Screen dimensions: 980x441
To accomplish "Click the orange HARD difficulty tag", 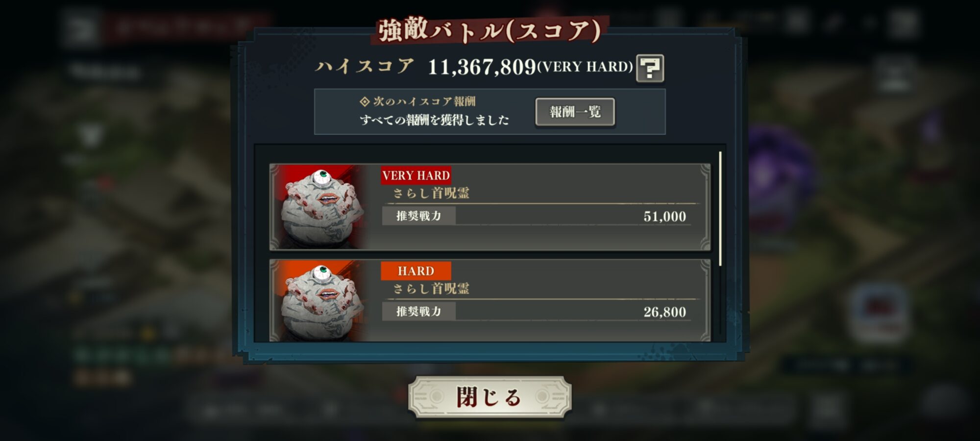I will [416, 271].
